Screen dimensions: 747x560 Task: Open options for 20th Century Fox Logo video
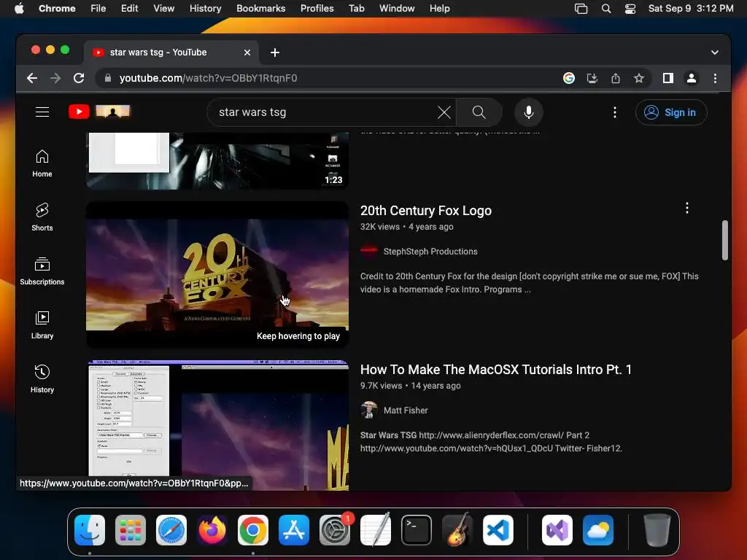(x=686, y=208)
